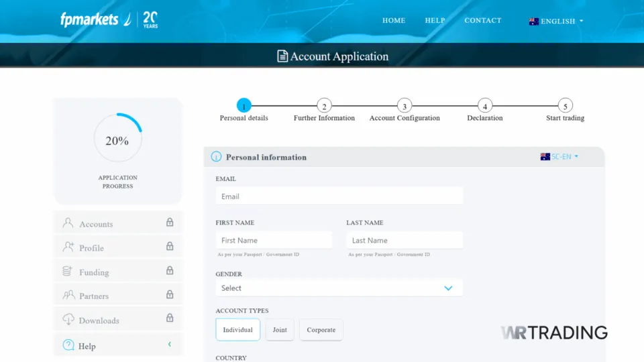Click the lock icon on Accounts row
Image resolution: width=644 pixels, height=362 pixels.
point(170,222)
